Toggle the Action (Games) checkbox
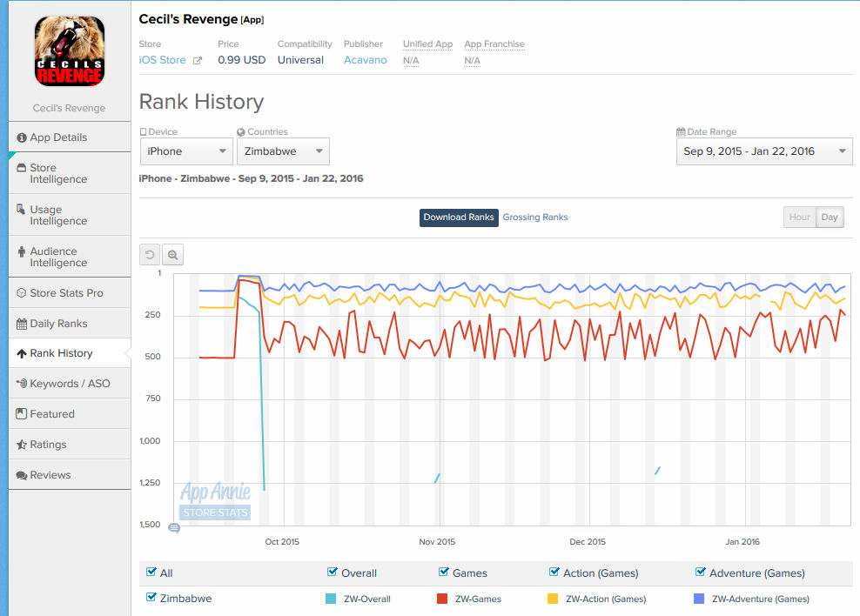The image size is (860, 616). pos(554,572)
